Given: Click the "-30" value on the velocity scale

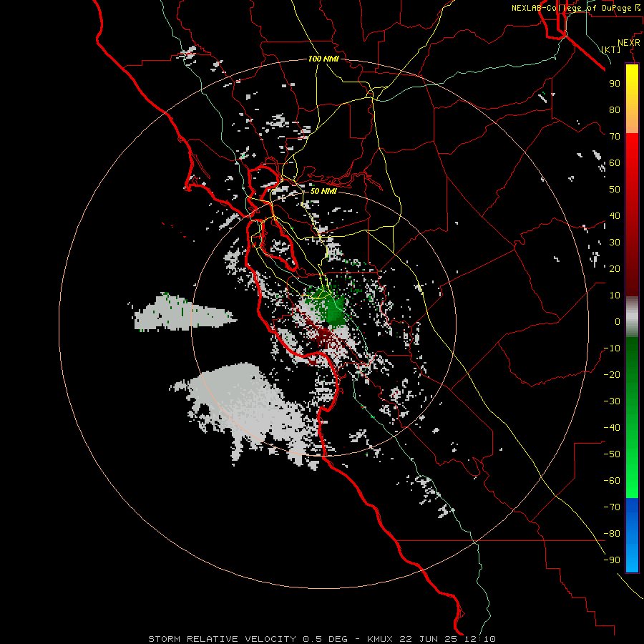Looking at the screenshot, I should tap(612, 401).
